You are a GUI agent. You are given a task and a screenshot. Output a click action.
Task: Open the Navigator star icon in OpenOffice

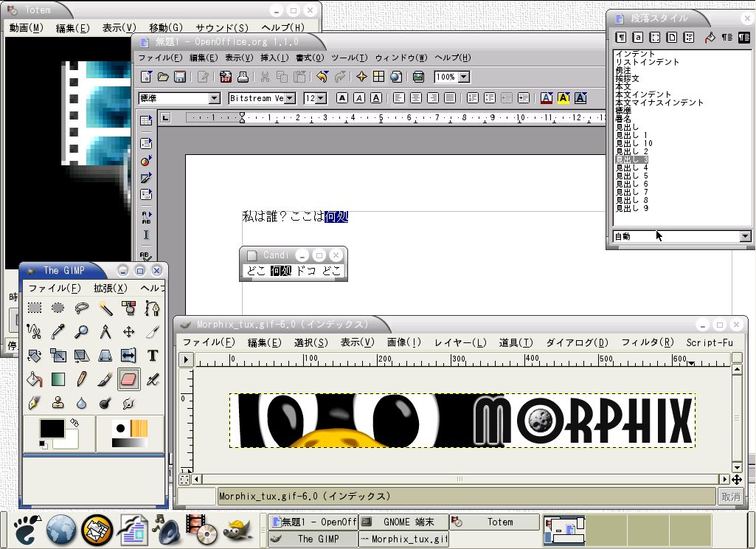361,77
